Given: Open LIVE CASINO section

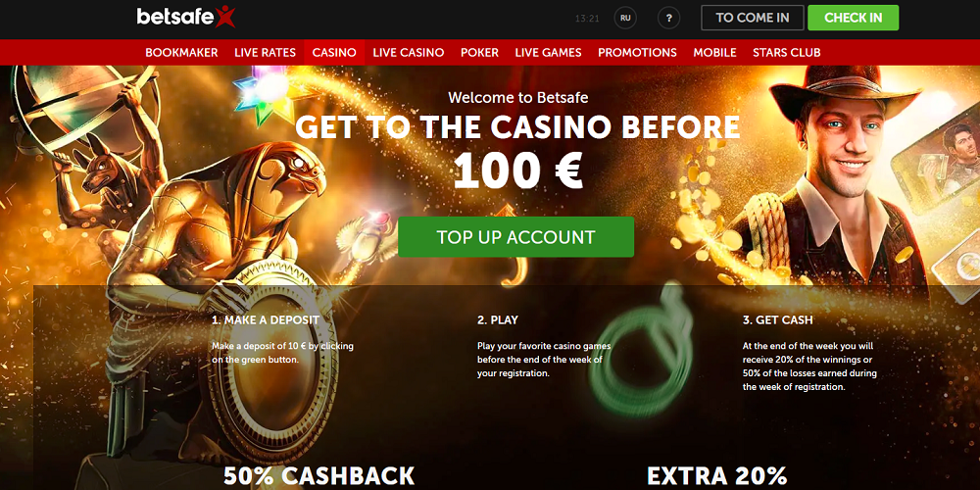Looking at the screenshot, I should (408, 53).
